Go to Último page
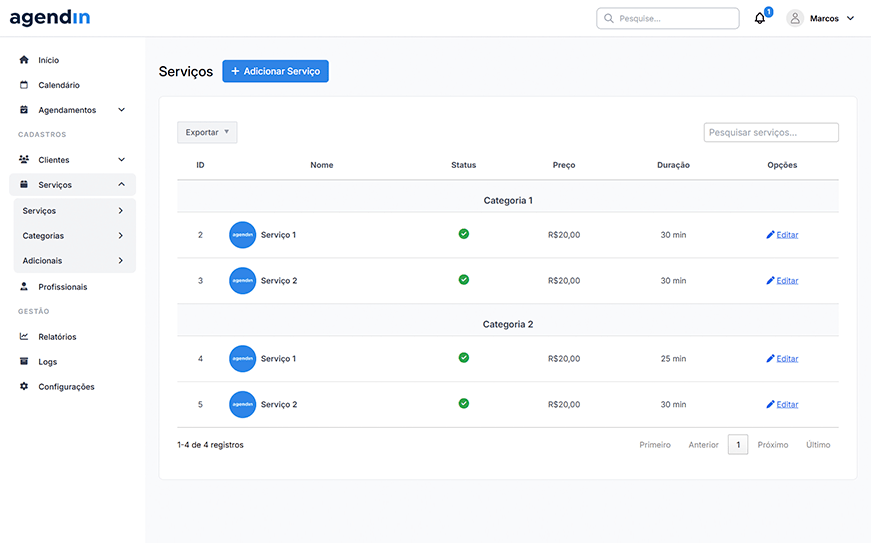871x543 pixels. [x=818, y=445]
